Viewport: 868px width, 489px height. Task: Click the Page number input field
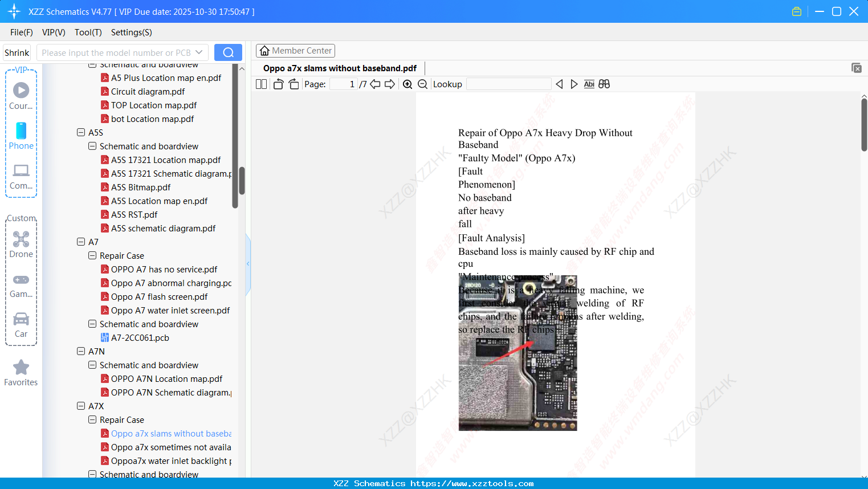click(x=344, y=84)
